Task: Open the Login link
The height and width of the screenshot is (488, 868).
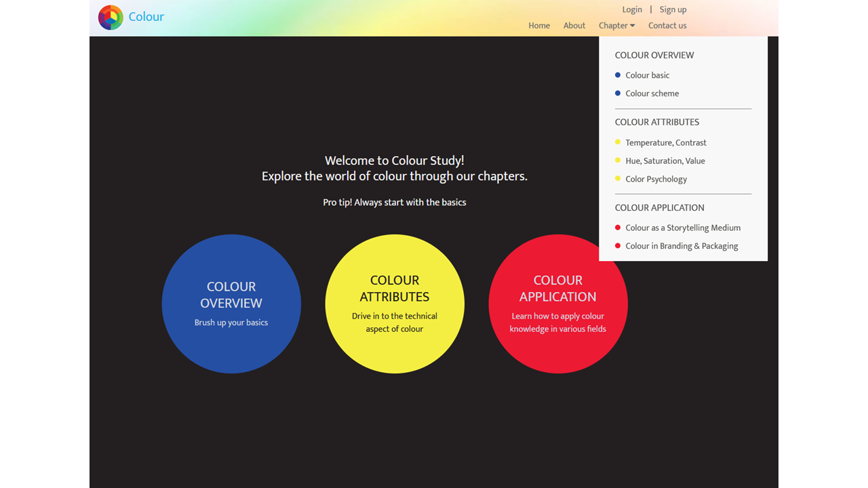Action: [x=632, y=9]
